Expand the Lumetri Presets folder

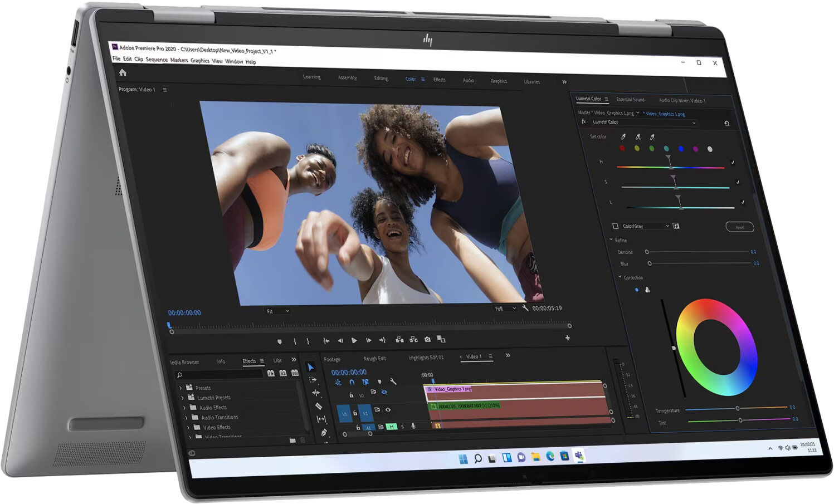pyautogui.click(x=182, y=398)
